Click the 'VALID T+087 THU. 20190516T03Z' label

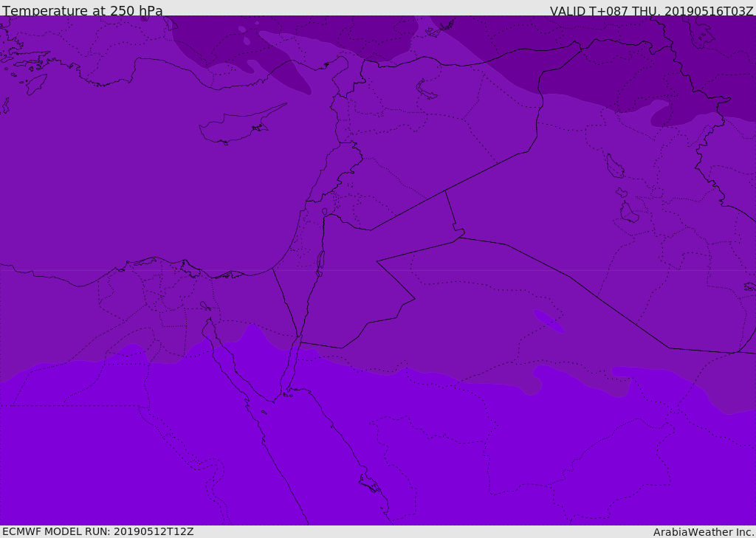651,11
